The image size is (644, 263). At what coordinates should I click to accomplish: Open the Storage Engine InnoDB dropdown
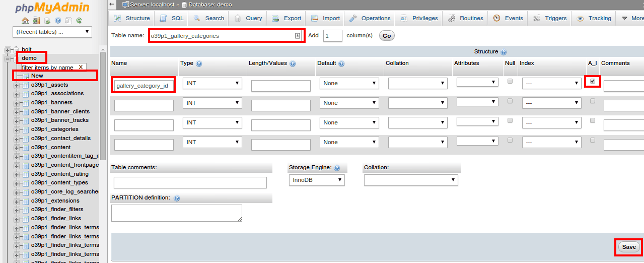pyautogui.click(x=317, y=180)
